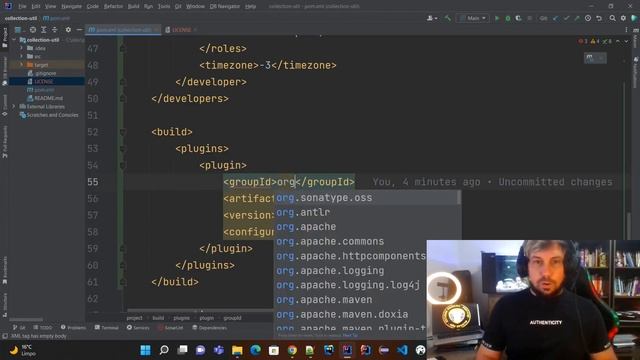This screenshot has height=360, width=640.
Task: Toggle the Project sidebar tool button
Action: (5, 38)
